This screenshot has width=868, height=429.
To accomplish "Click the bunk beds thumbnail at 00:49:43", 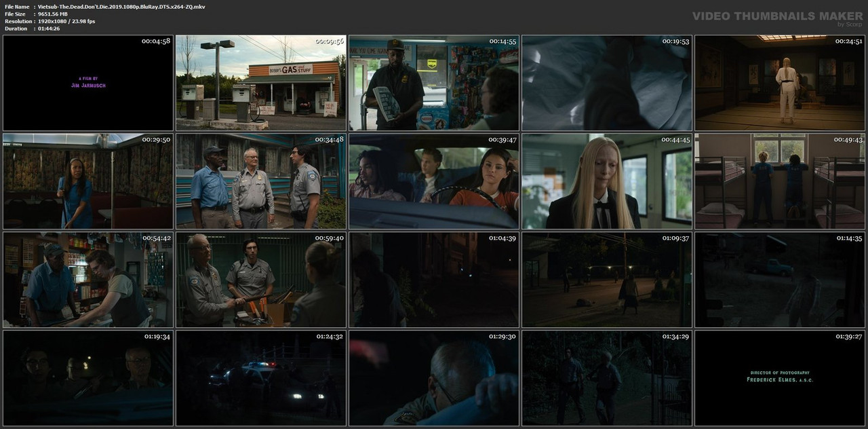I will 780,181.
